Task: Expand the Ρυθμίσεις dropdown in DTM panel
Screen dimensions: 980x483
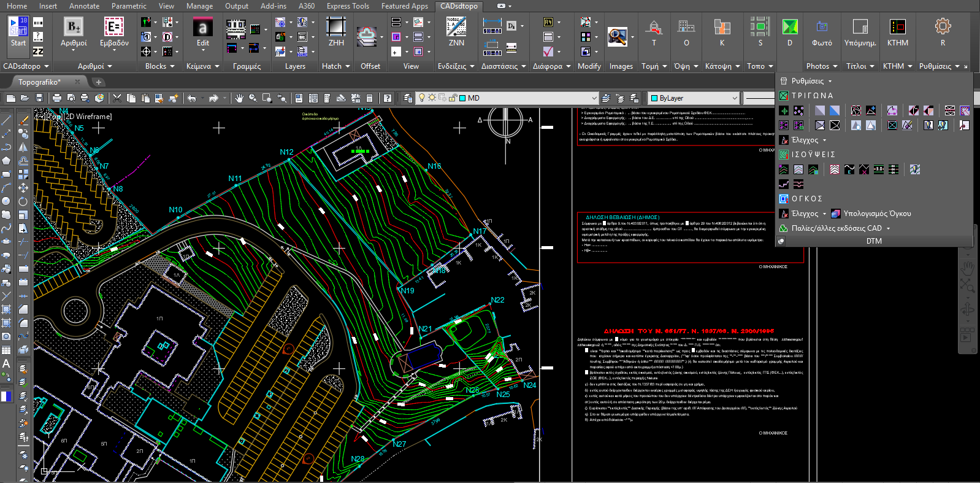Action: point(830,81)
